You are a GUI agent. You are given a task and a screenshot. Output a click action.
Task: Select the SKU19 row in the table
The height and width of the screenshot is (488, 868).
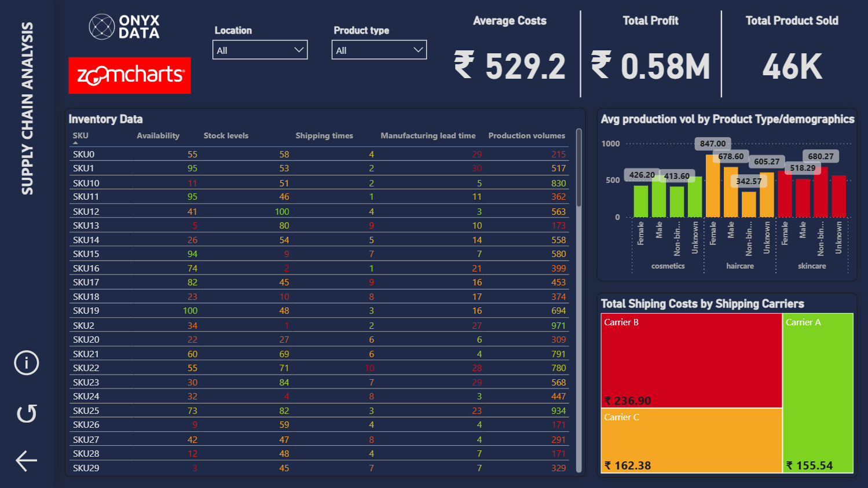pyautogui.click(x=320, y=311)
